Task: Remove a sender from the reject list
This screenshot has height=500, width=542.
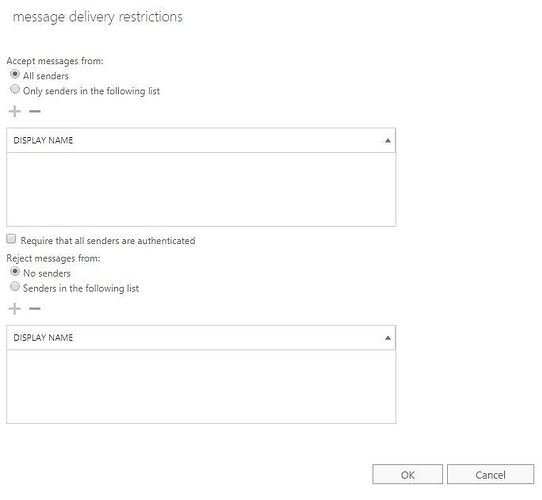Action: (x=35, y=308)
